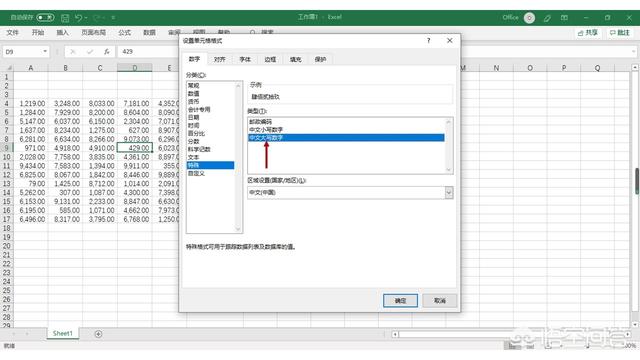Close the 设置单元格格式 dialog

(x=449, y=41)
